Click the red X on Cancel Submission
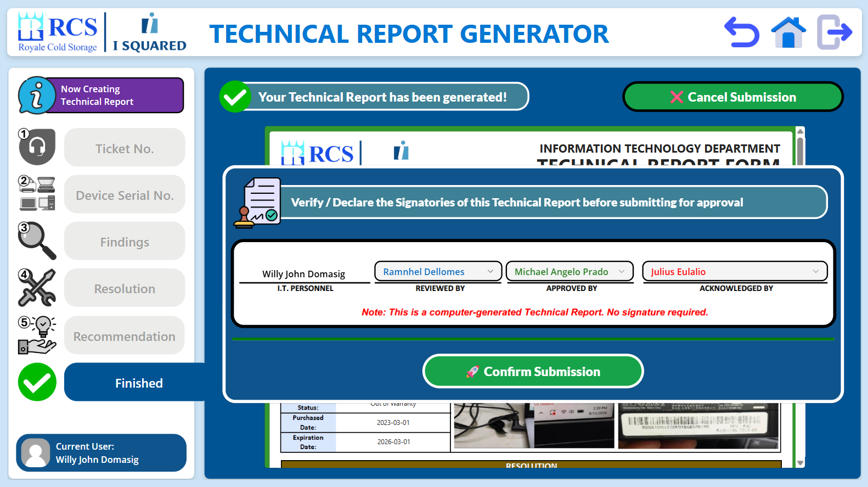 tap(677, 97)
